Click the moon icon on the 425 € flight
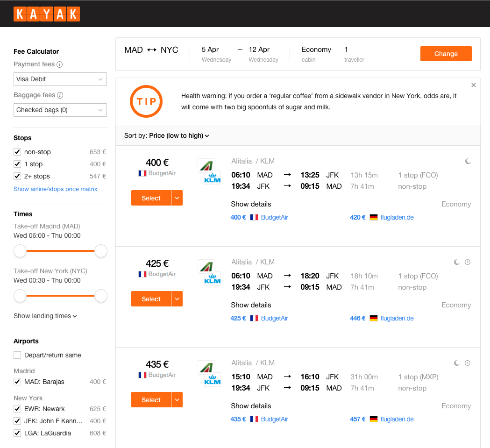The height and width of the screenshot is (448, 490). (457, 262)
